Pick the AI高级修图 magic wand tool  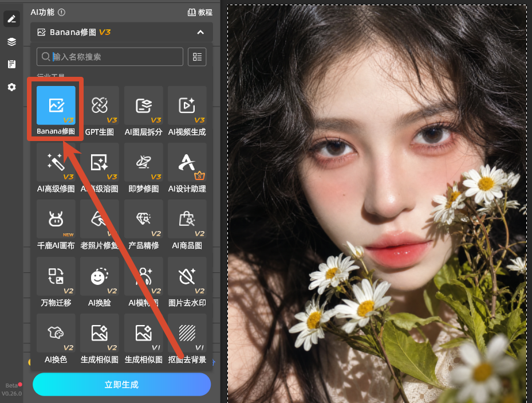(x=56, y=168)
